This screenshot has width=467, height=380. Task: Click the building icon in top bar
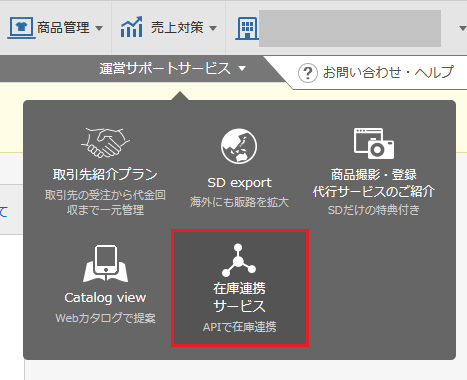coord(247,28)
